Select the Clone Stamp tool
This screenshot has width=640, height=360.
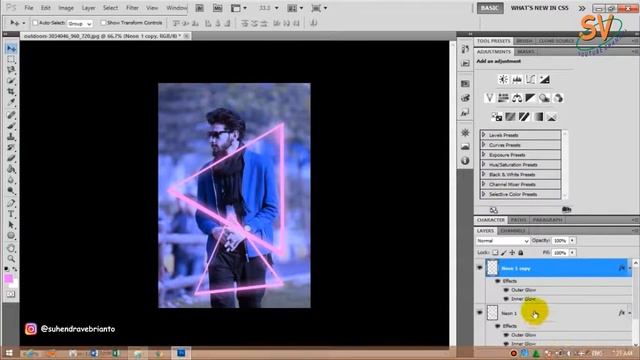tap(11, 137)
